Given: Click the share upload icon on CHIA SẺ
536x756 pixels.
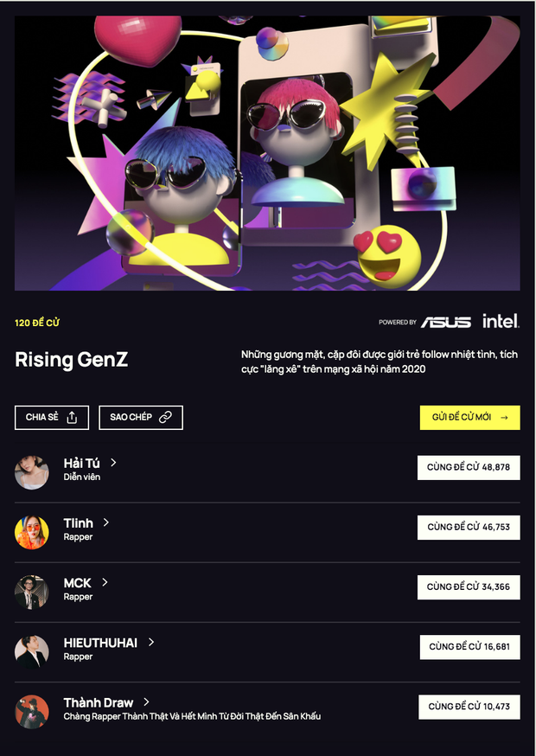Looking at the screenshot, I should (x=73, y=417).
